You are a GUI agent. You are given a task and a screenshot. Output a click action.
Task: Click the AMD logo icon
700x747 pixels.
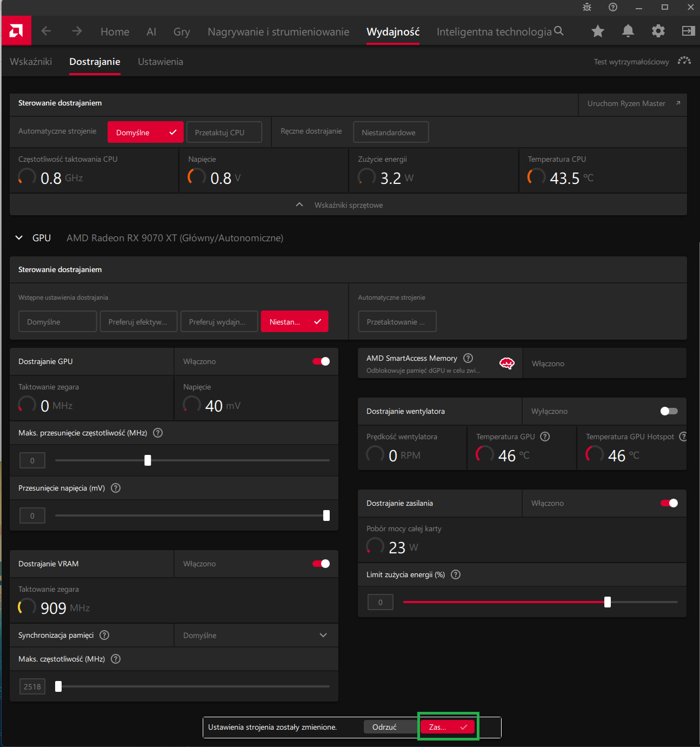[16, 31]
